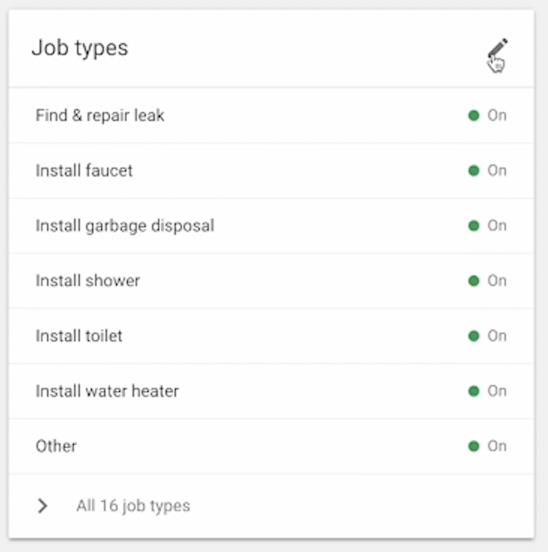Select the Install faucet row
The width and height of the screenshot is (548, 552).
(271, 171)
